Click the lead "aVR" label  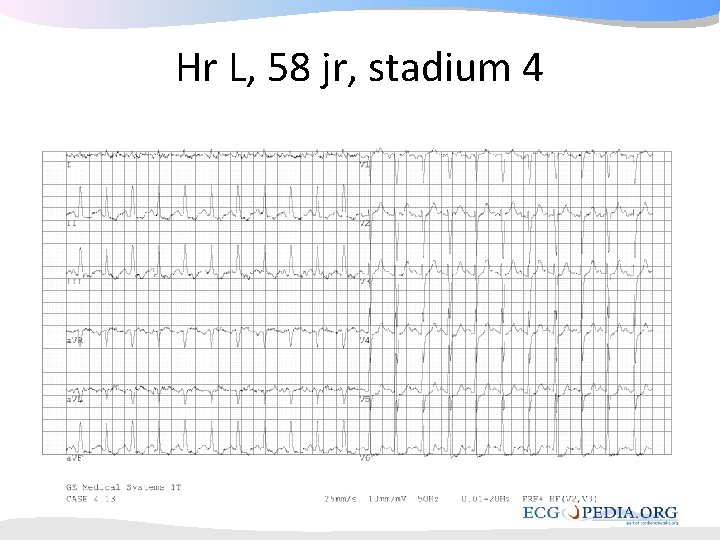(x=75, y=340)
